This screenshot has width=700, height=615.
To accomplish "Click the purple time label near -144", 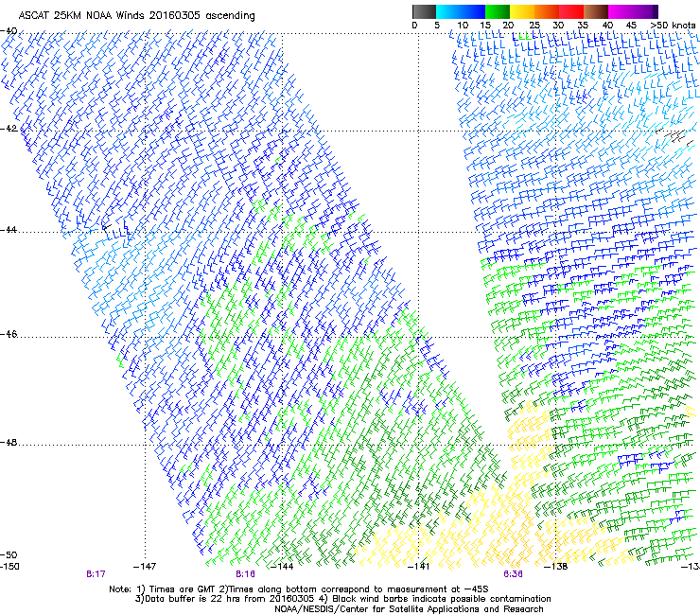I will (x=245, y=574).
